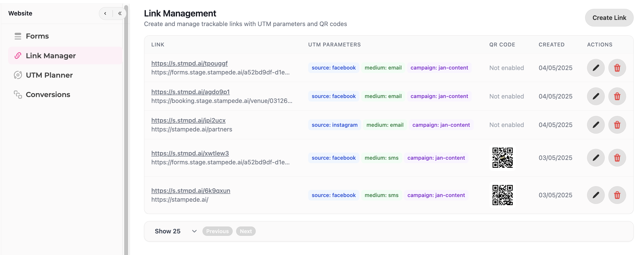Open the QR code for xwtlew3
This screenshot has width=644, height=255.
pos(502,158)
